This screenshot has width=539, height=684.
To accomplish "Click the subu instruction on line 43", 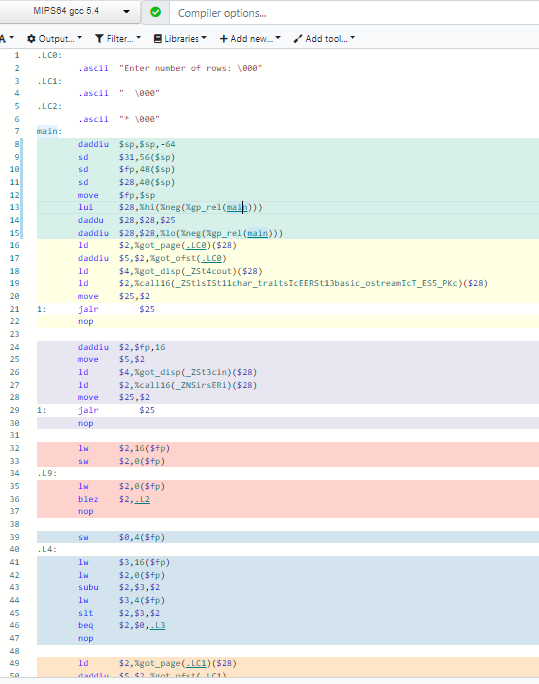I will [x=88, y=587].
